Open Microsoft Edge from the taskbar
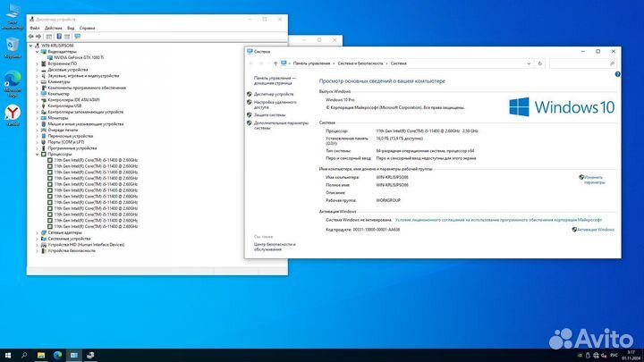The height and width of the screenshot is (362, 644). tap(57, 355)
